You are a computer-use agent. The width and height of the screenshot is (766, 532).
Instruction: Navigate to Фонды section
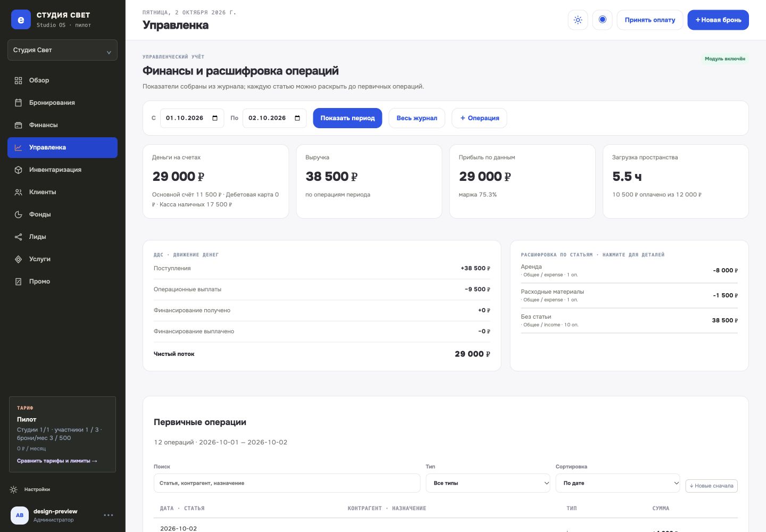click(62, 214)
